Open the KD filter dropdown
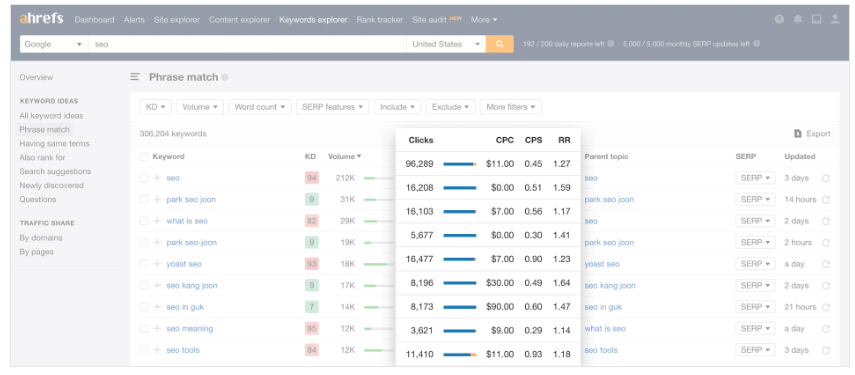Screen dimensions: 855x375 click(x=155, y=107)
